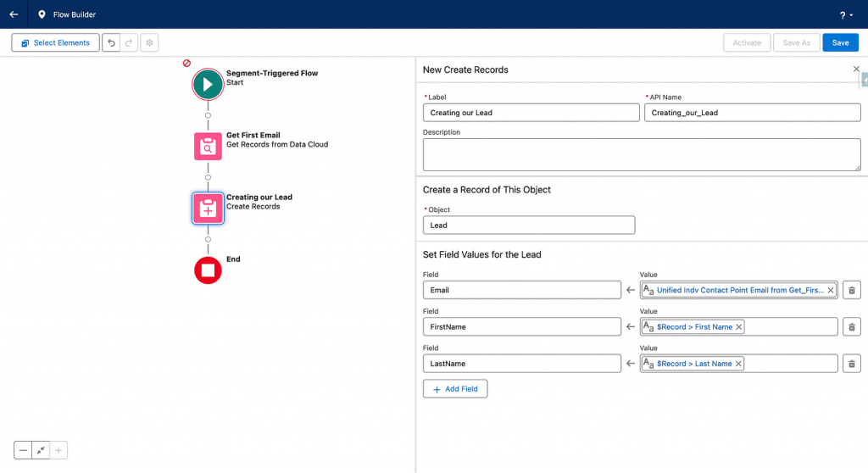Delete the Email field row with trash icon
The image size is (868, 473).
click(x=852, y=290)
